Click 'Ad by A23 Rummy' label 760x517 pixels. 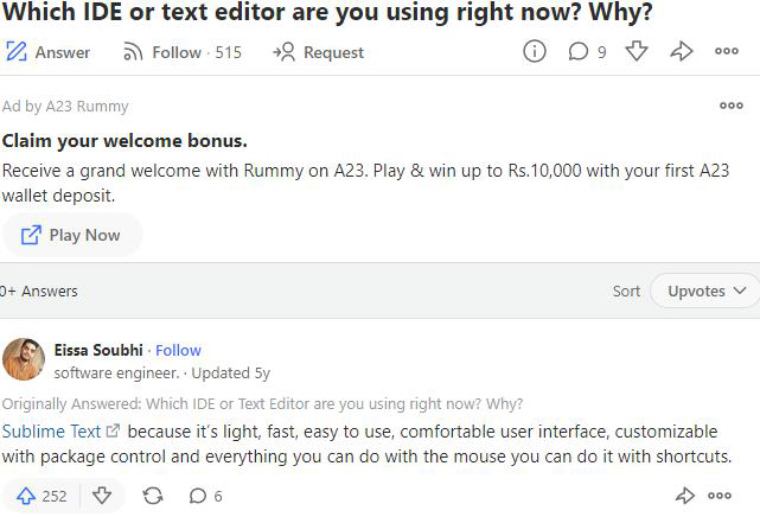(x=65, y=106)
